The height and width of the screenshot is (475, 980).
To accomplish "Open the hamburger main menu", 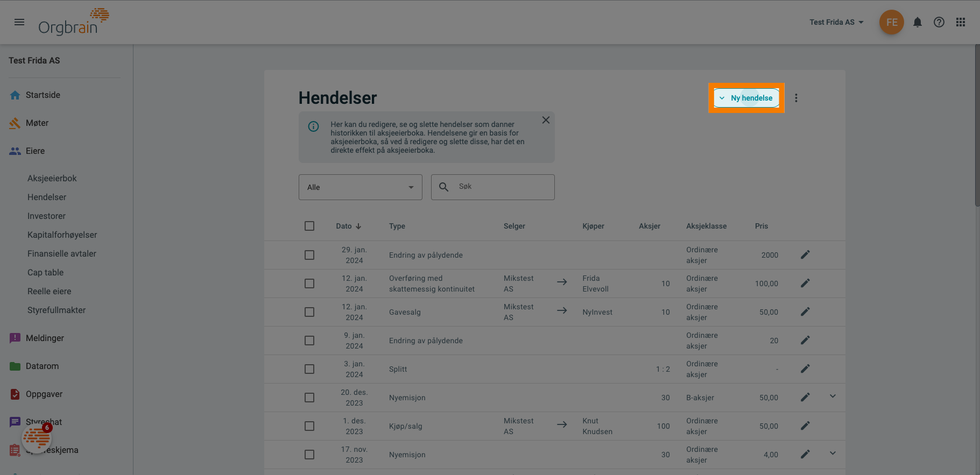I will [19, 22].
